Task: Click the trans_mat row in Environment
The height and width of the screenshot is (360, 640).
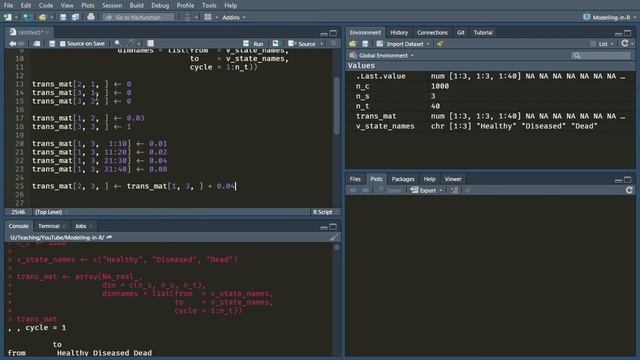Action: [490, 116]
